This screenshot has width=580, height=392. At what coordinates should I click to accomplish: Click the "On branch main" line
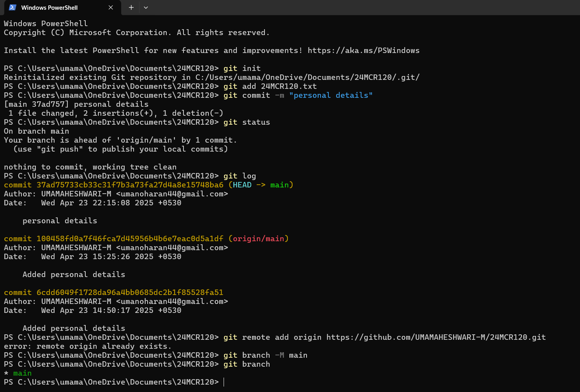pyautogui.click(x=37, y=131)
